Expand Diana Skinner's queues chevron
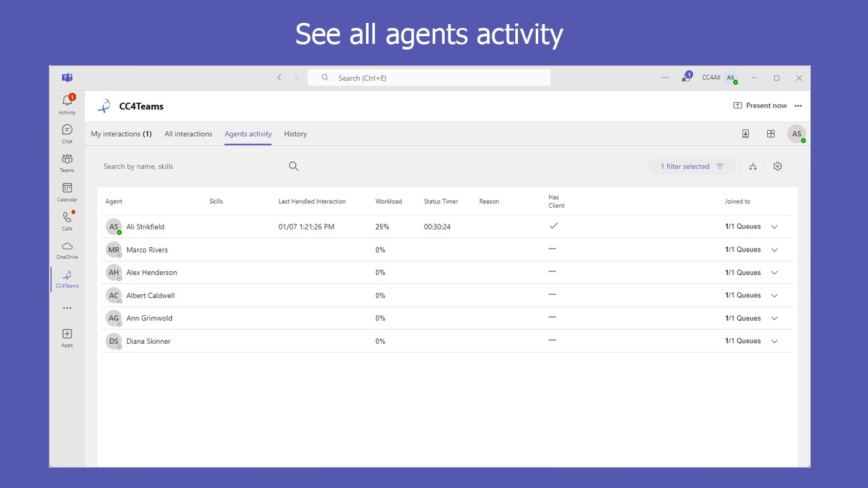 [x=774, y=341]
